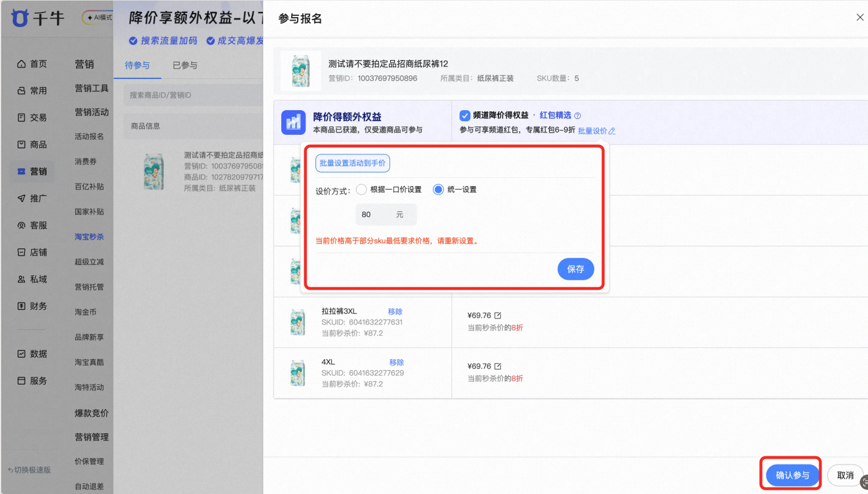Click 切换极速版 at sidebar bottom
This screenshot has width=868, height=494.
[29, 470]
